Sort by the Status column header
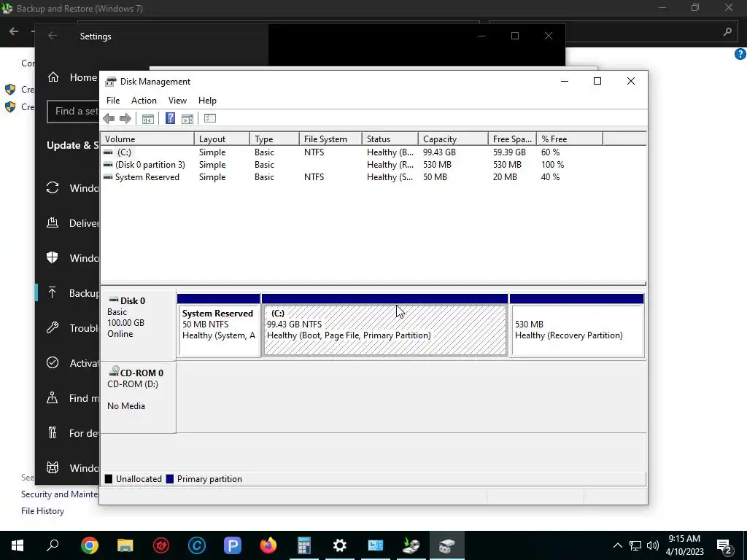Image resolution: width=747 pixels, height=560 pixels. click(x=390, y=139)
